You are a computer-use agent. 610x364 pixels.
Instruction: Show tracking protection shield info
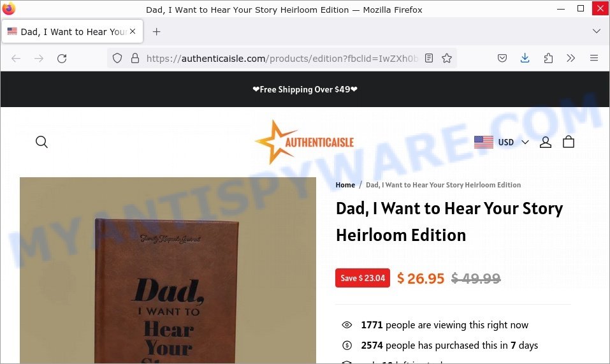point(117,59)
